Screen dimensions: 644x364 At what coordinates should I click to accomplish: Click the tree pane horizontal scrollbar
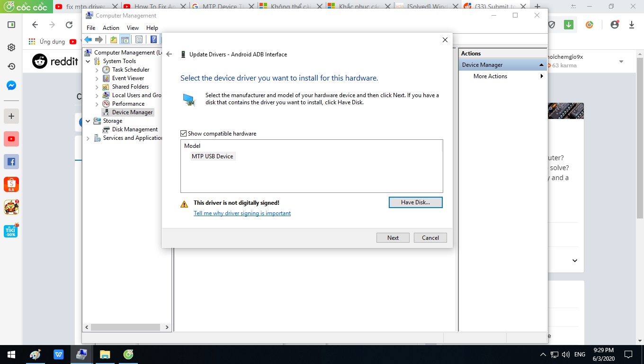(x=125, y=328)
